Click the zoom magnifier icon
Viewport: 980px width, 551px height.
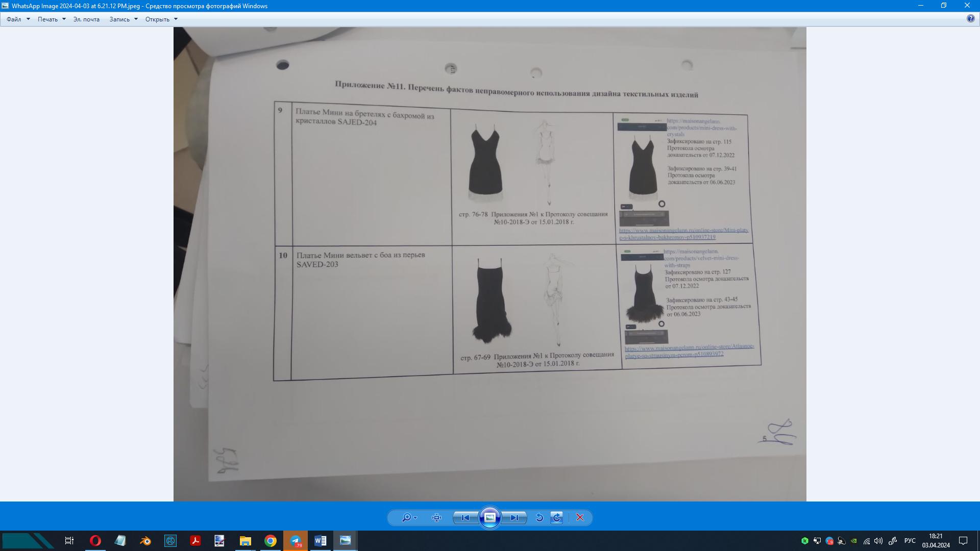406,517
